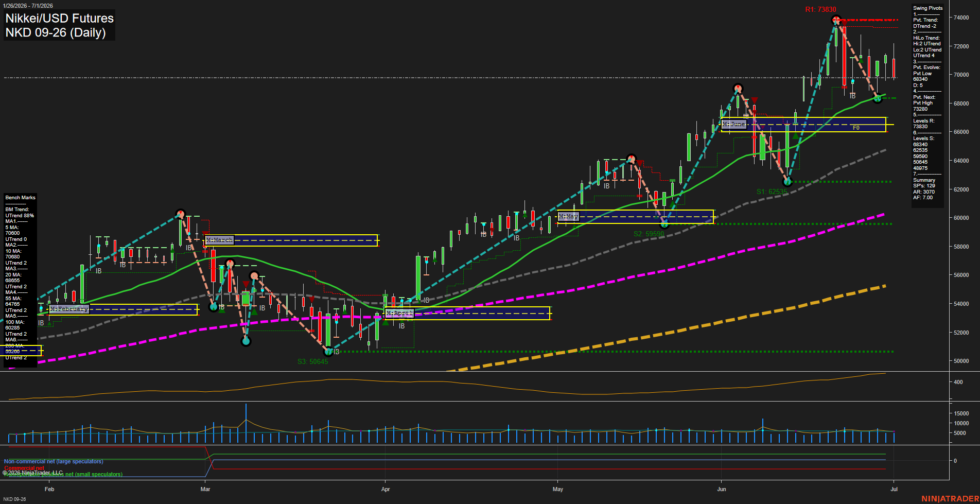Click the Levels R: 73830 entry
Image resolution: width=980 pixels, height=504 pixels.
(x=924, y=124)
